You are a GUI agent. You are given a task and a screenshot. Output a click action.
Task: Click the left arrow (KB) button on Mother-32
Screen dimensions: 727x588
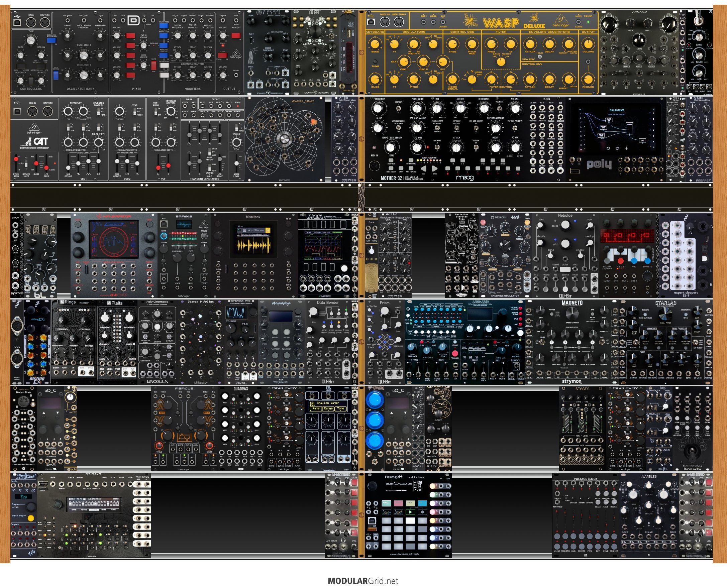tap(424, 168)
